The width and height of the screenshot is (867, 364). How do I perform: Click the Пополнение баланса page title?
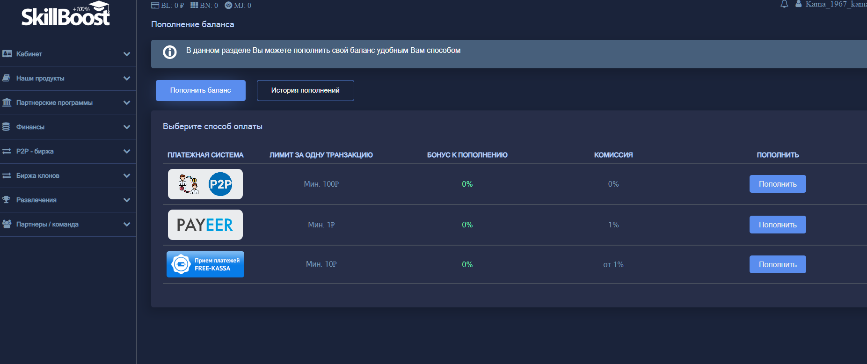tap(192, 25)
